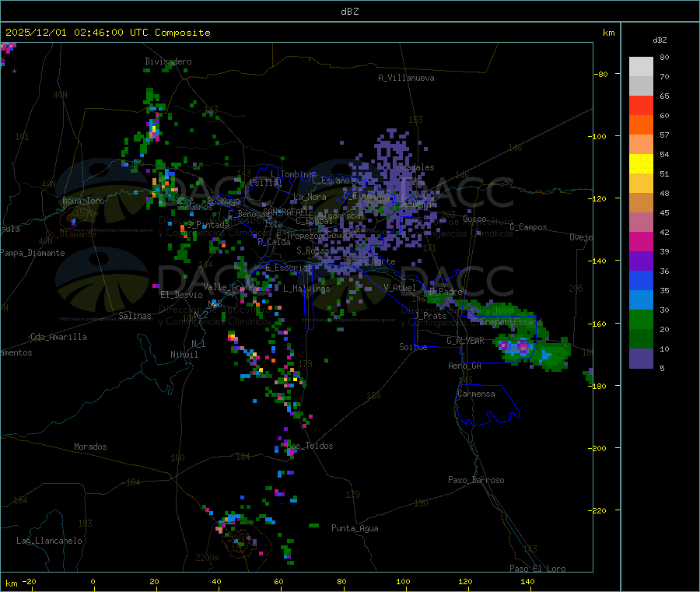Click the G_Campos label
The height and width of the screenshot is (592, 700).
[529, 227]
